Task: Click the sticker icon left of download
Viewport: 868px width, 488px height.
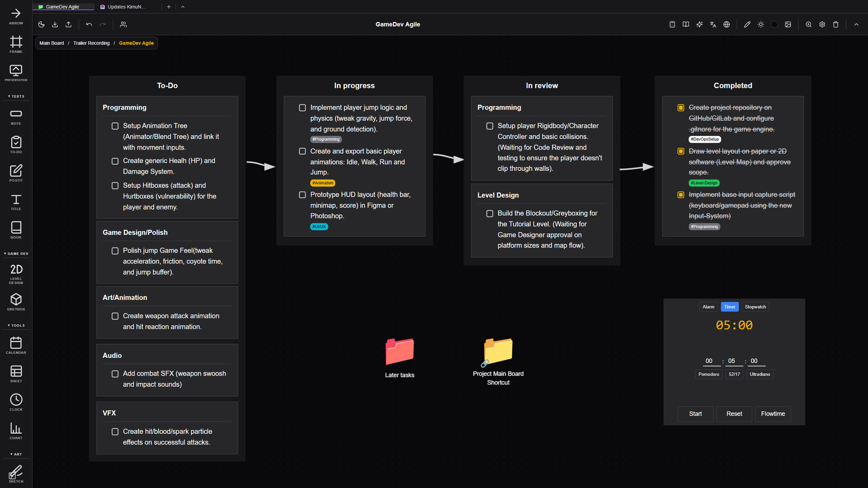Action: pyautogui.click(x=41, y=24)
